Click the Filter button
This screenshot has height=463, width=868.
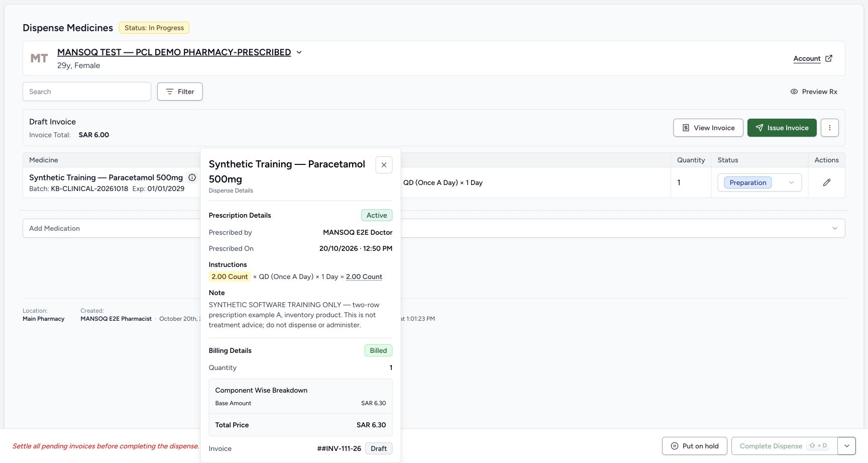click(x=180, y=91)
